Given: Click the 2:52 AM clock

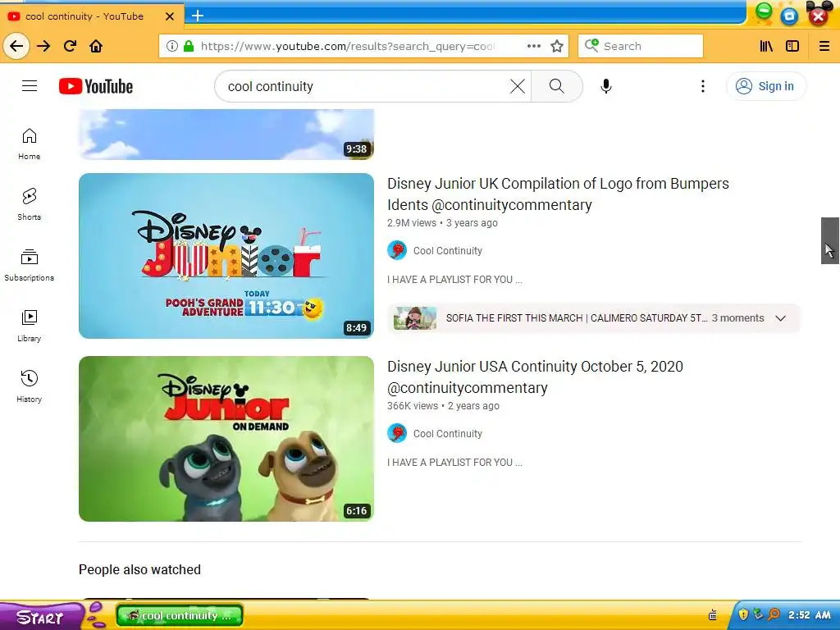Looking at the screenshot, I should [810, 615].
